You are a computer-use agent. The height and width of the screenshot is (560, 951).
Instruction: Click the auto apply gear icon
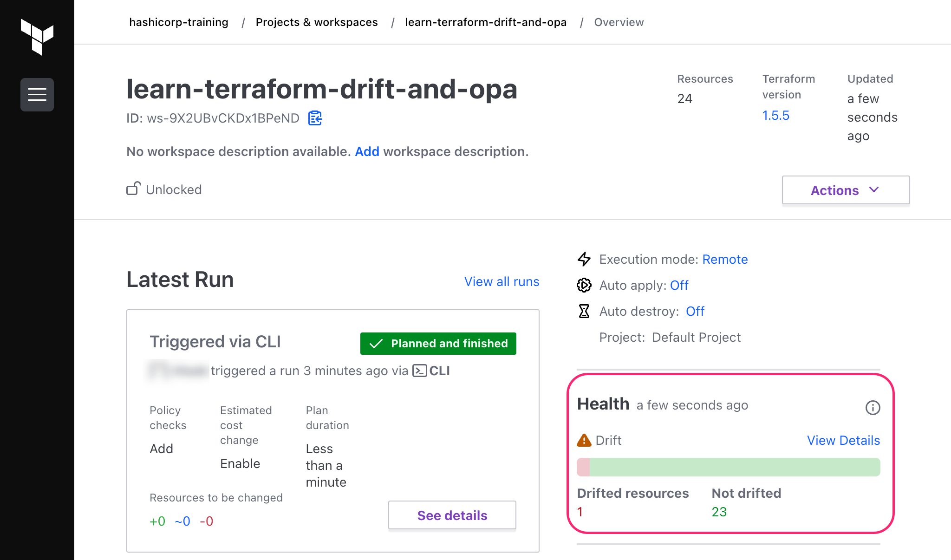[584, 285]
